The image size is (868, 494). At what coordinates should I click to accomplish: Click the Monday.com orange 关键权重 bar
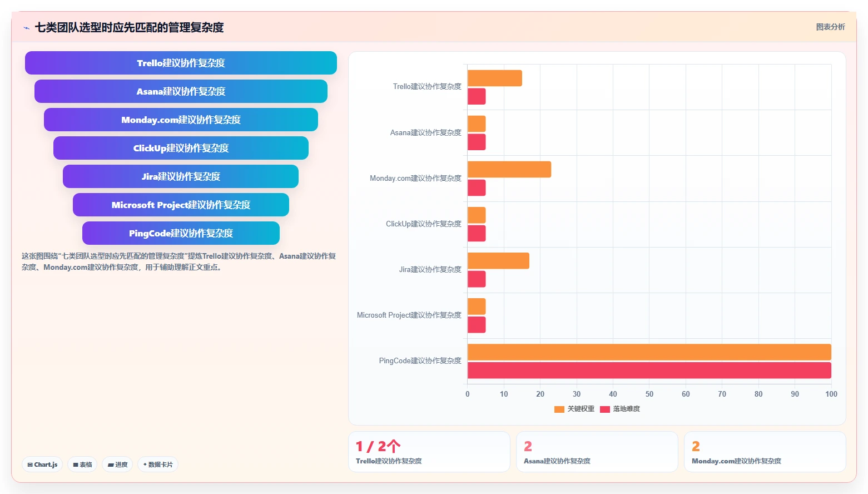509,170
